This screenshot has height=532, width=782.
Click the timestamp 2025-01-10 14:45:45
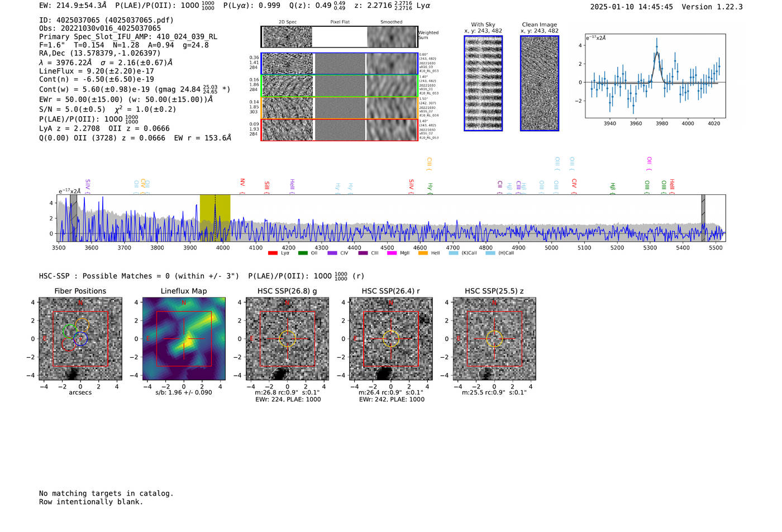(x=632, y=7)
